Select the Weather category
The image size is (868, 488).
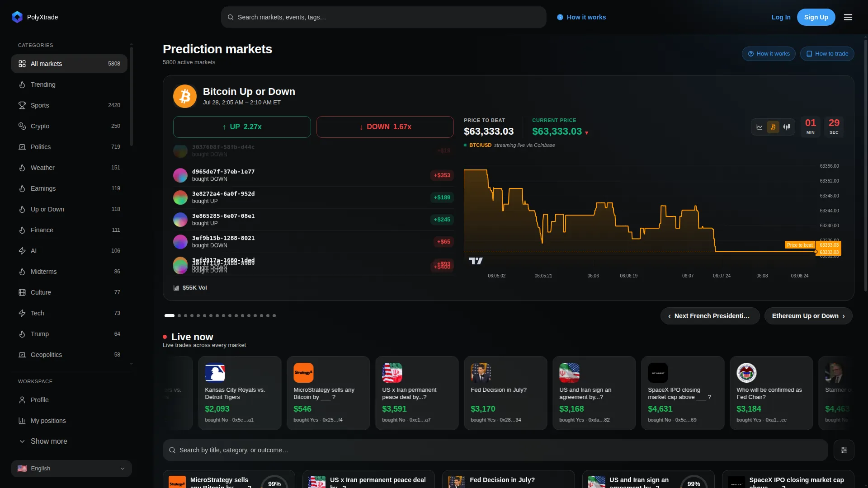point(69,168)
